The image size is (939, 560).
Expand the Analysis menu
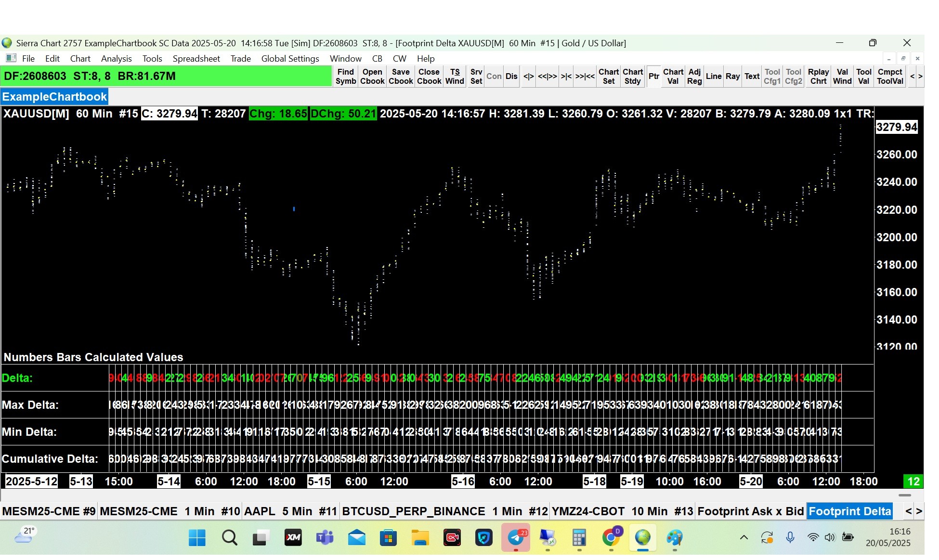[x=116, y=59]
